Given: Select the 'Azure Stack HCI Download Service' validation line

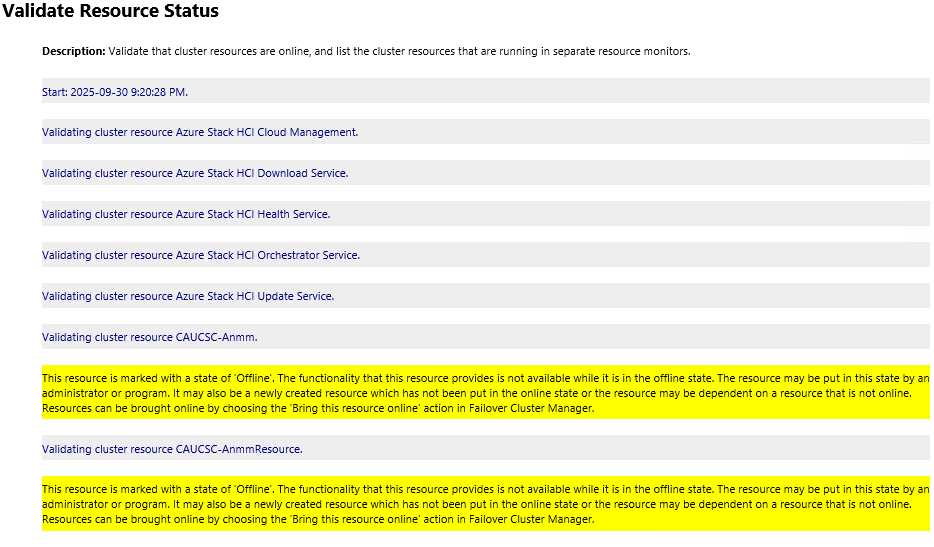Looking at the screenshot, I should pos(485,173).
